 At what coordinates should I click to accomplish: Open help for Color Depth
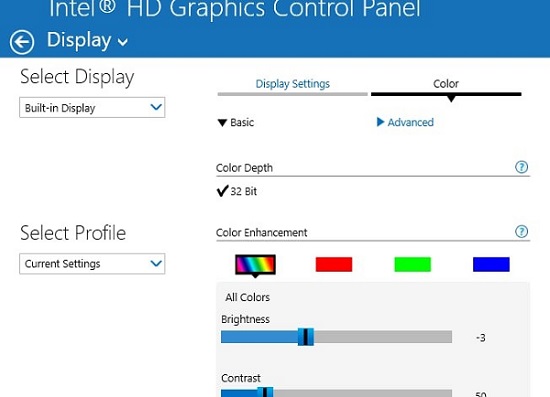[521, 167]
